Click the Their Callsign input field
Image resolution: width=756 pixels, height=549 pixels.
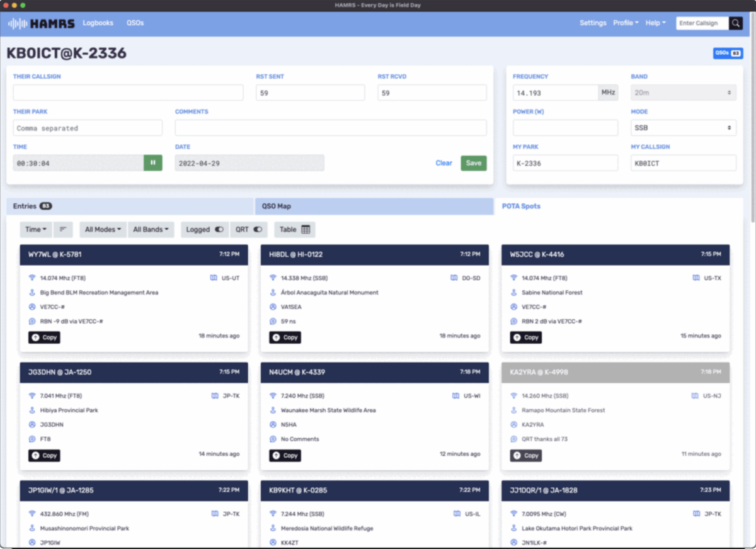pos(128,93)
